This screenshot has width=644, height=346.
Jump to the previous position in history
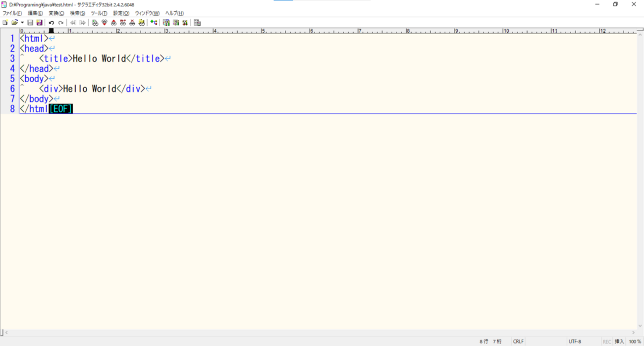73,23
